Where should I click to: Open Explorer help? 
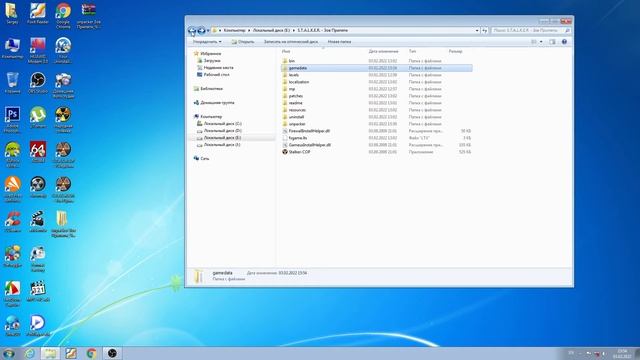point(564,42)
